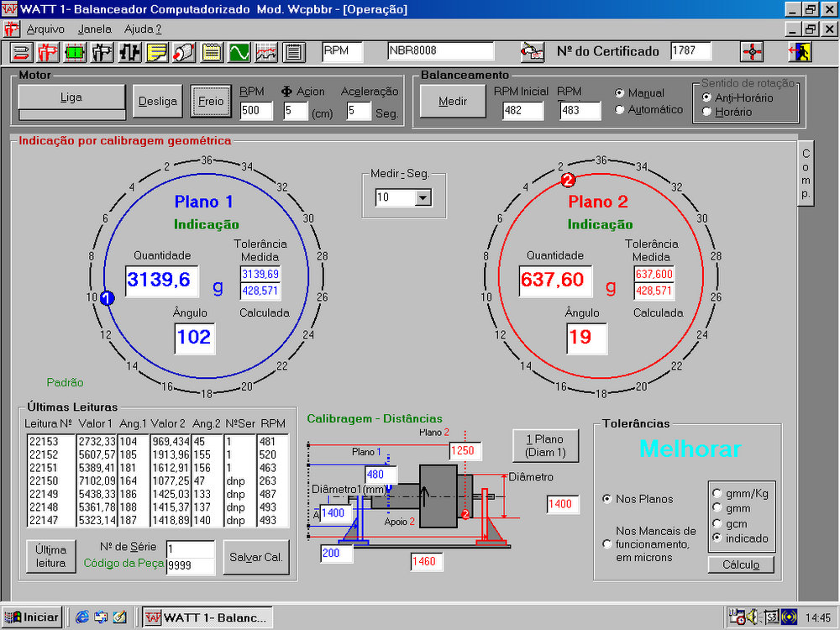Click the green sine wave toolbar icon
Screen dimensions: 840x630
click(239, 52)
